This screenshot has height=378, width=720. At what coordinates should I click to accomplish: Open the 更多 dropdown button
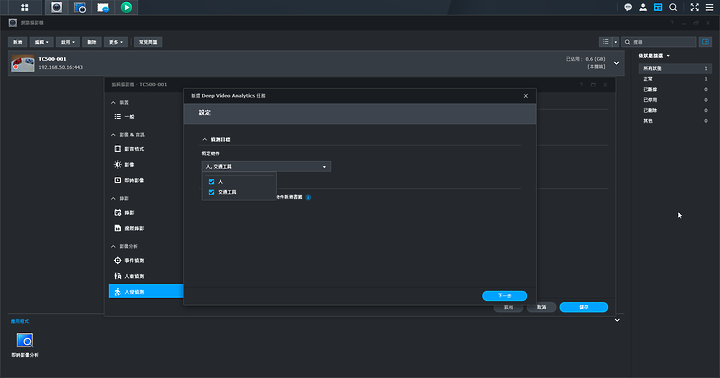116,42
